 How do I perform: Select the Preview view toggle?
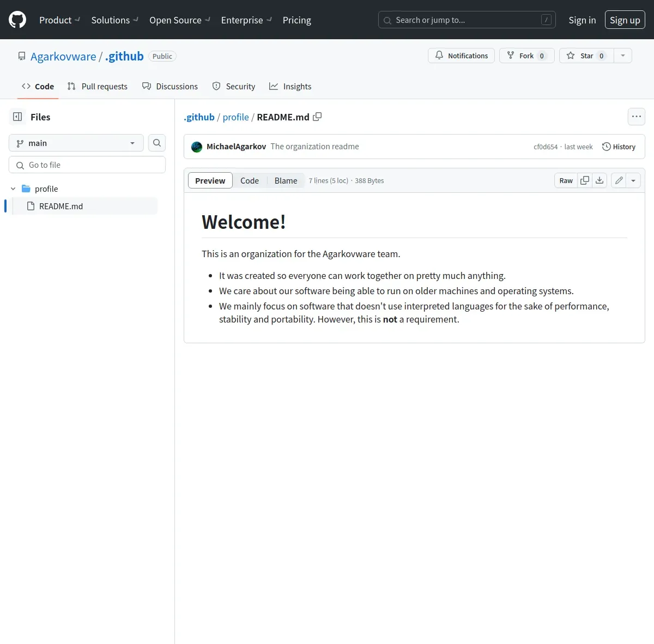click(x=210, y=180)
